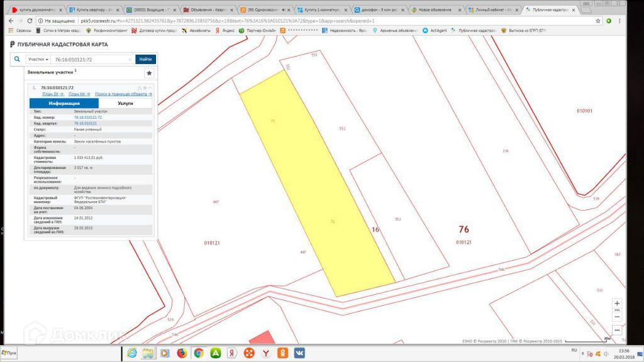Screen dimensions: 644x362
Task: Open the ActAgent bookmark
Action: pos(435,30)
